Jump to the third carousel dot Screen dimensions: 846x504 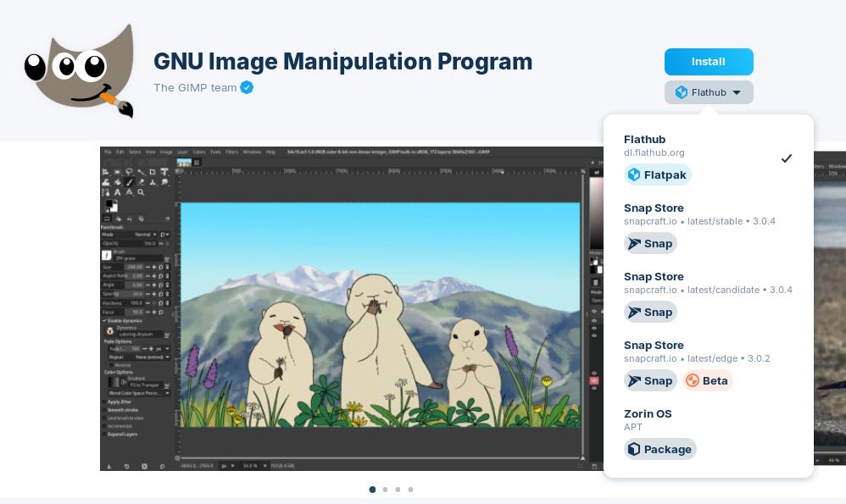pos(398,490)
